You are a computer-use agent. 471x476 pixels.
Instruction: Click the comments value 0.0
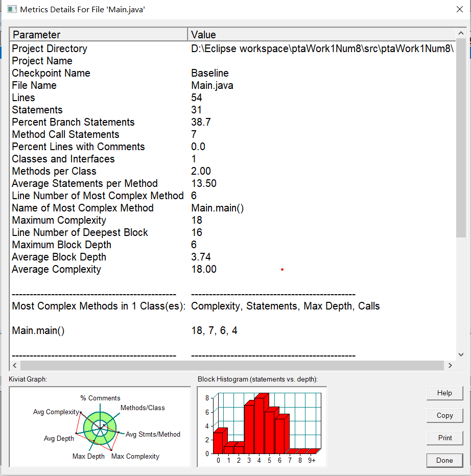pos(198,147)
